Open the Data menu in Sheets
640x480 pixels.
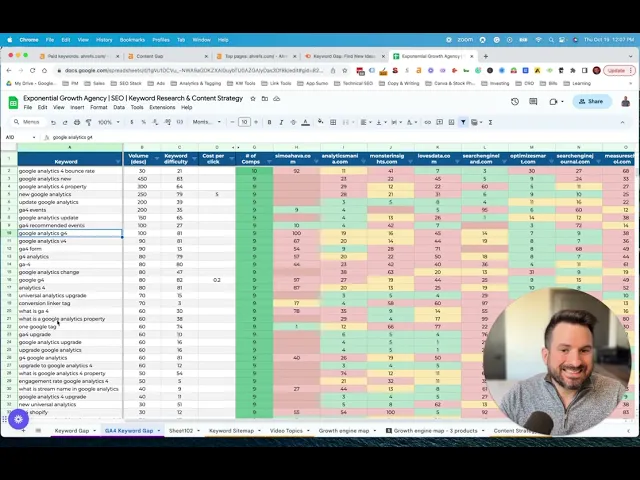(x=119, y=107)
